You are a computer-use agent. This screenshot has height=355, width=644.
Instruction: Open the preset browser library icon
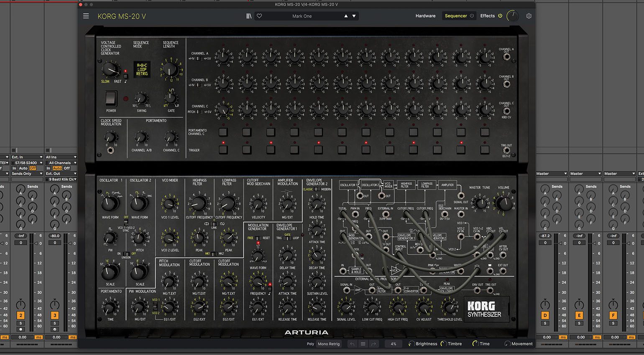(249, 16)
